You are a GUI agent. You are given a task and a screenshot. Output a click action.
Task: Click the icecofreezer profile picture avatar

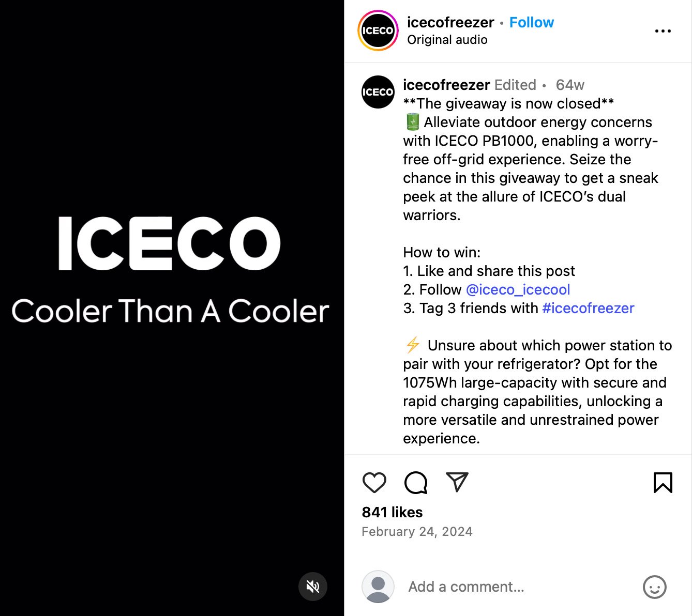click(x=378, y=30)
